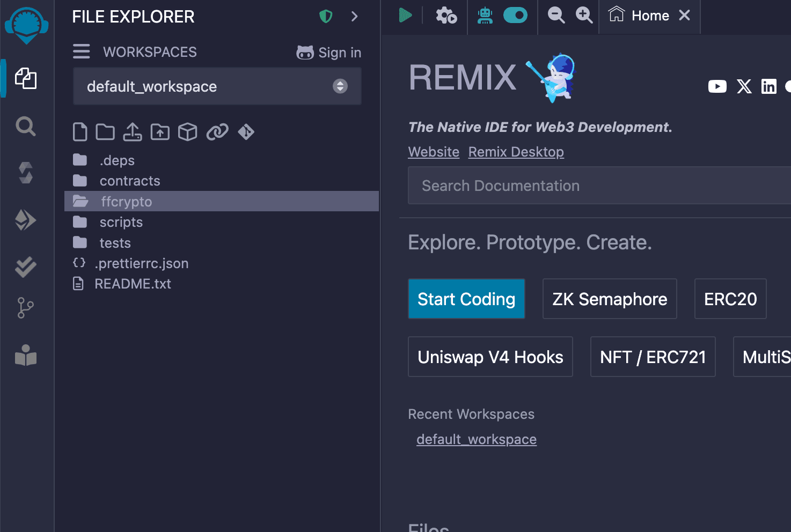The width and height of the screenshot is (791, 532).
Task: Import files from HTTPS link icon
Action: (217, 131)
